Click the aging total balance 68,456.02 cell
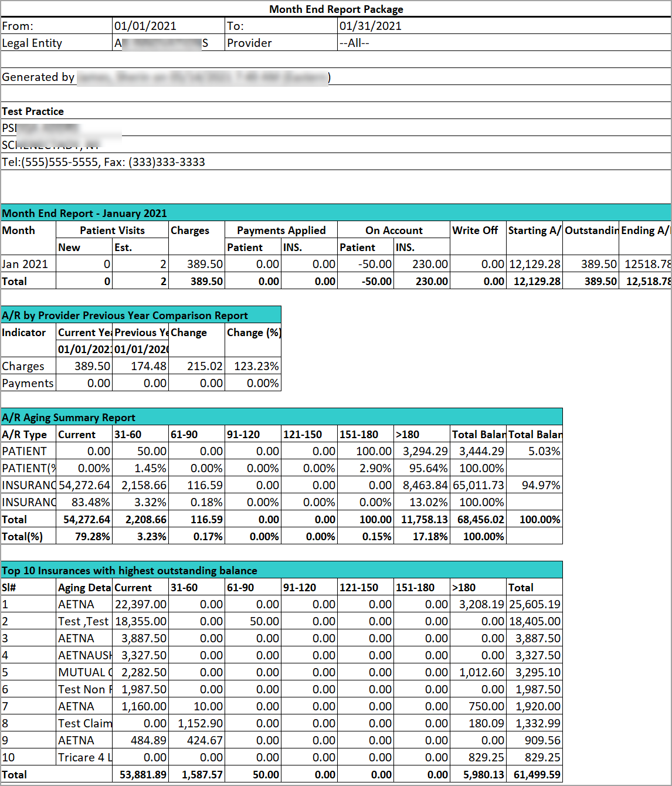The image size is (672, 786). (x=481, y=520)
